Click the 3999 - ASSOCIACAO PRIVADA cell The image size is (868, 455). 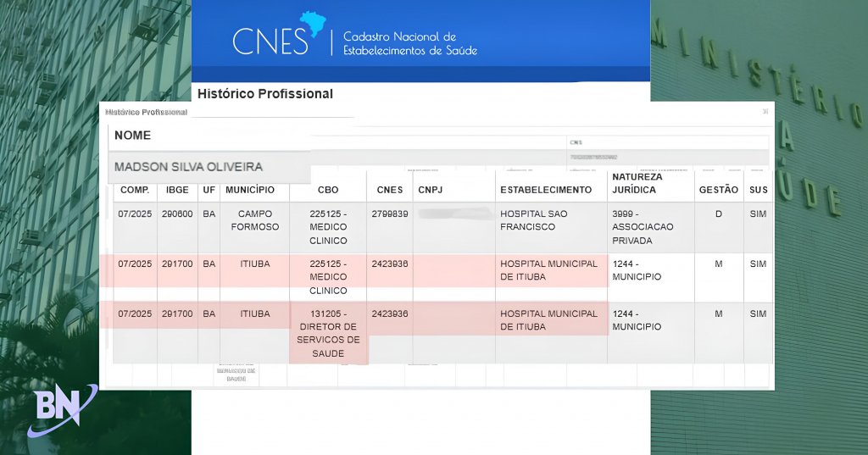tap(642, 227)
